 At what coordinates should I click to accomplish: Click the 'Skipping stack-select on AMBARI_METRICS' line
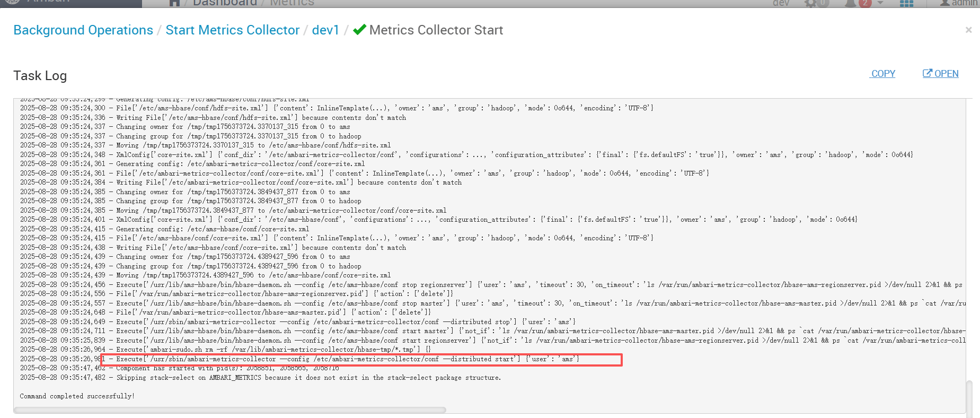point(260,378)
